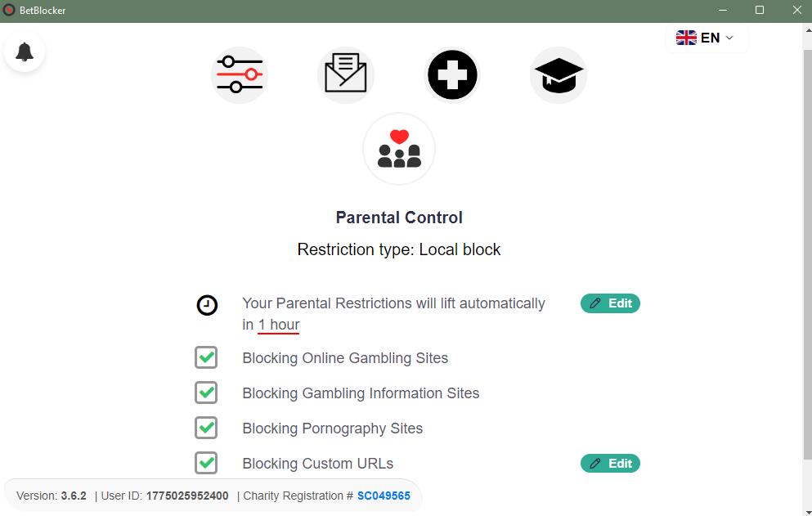Edit the Custom URLs list
Viewport: 812px width, 516px height.
609,463
